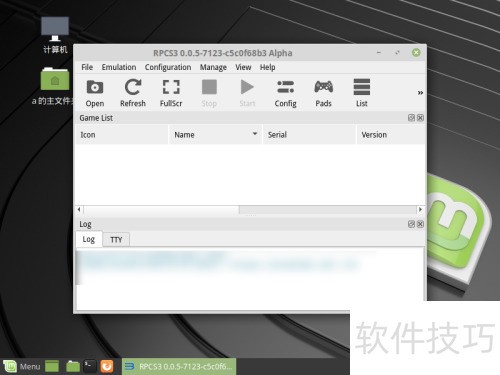Sort by the Version column header

[x=391, y=135]
